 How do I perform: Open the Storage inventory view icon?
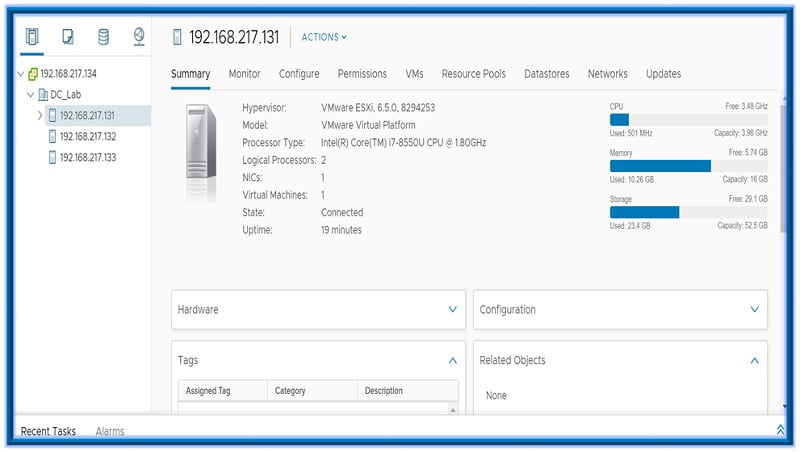pos(103,37)
